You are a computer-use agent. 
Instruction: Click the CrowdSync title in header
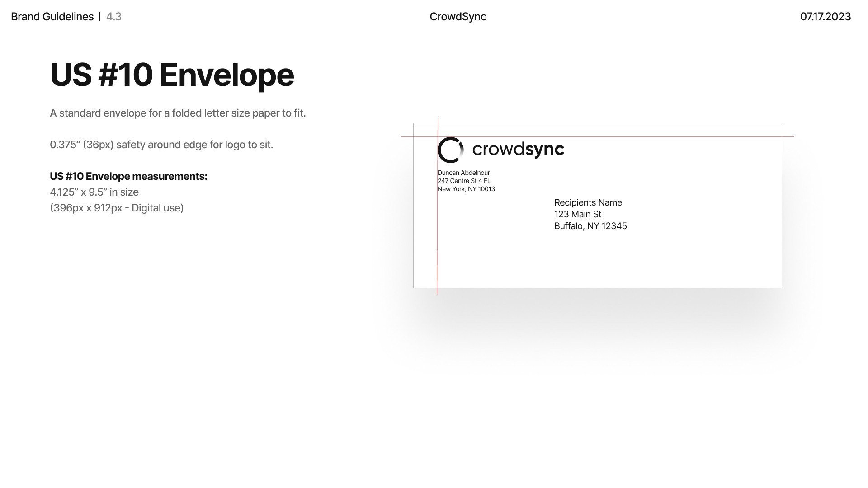[458, 17]
